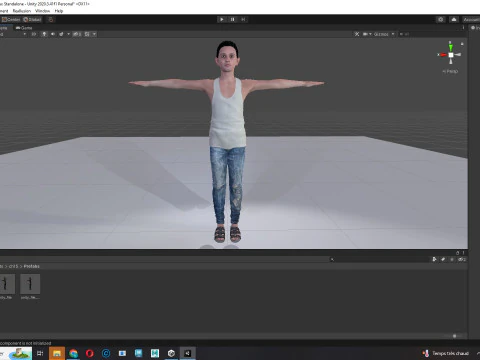Image resolution: width=480 pixels, height=360 pixels.
Task: Toggle the Gizmos button
Action: [x=381, y=34]
